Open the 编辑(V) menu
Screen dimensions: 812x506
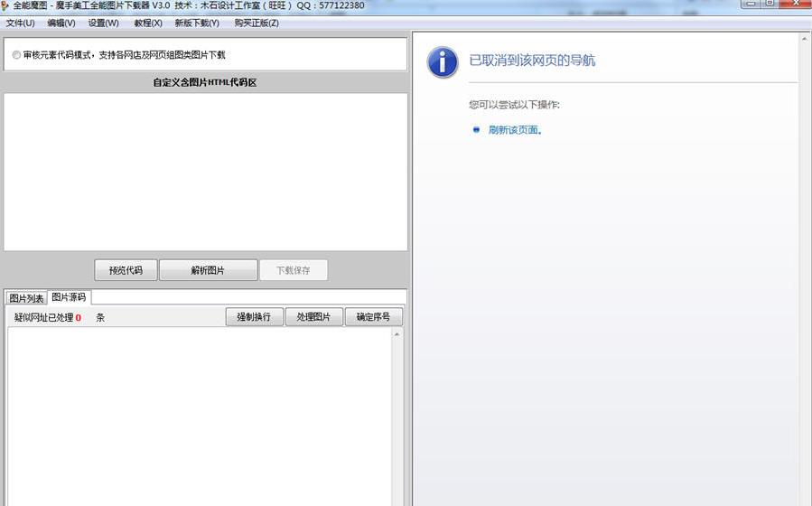[x=61, y=23]
